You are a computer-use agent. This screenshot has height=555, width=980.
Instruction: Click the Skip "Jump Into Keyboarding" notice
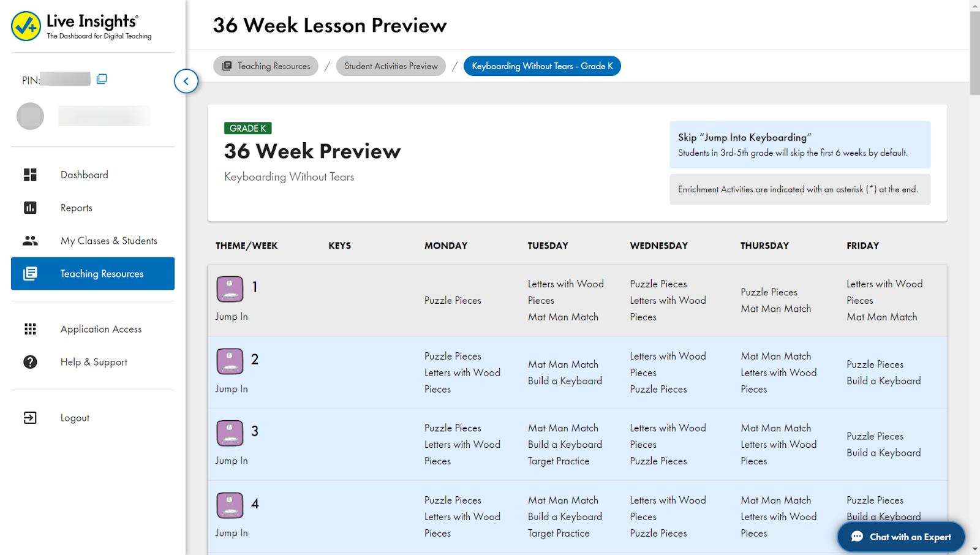pos(800,145)
